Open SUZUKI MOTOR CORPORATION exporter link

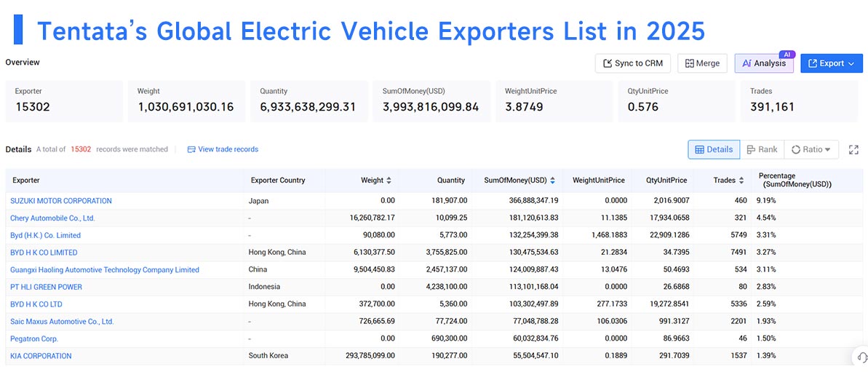point(61,201)
